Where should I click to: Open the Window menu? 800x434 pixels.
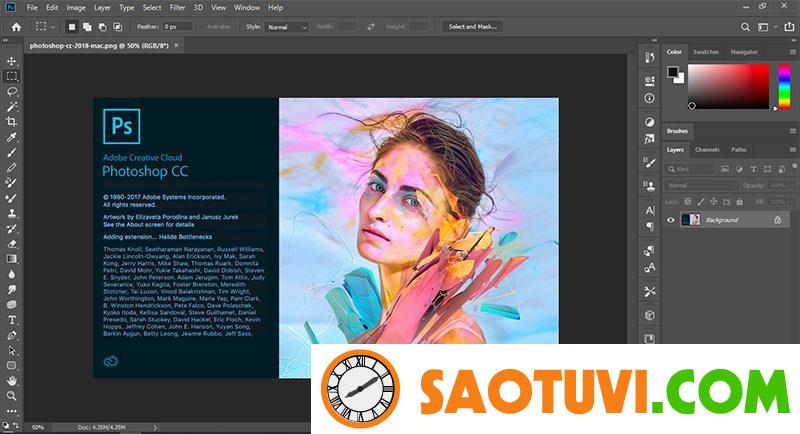[x=246, y=8]
